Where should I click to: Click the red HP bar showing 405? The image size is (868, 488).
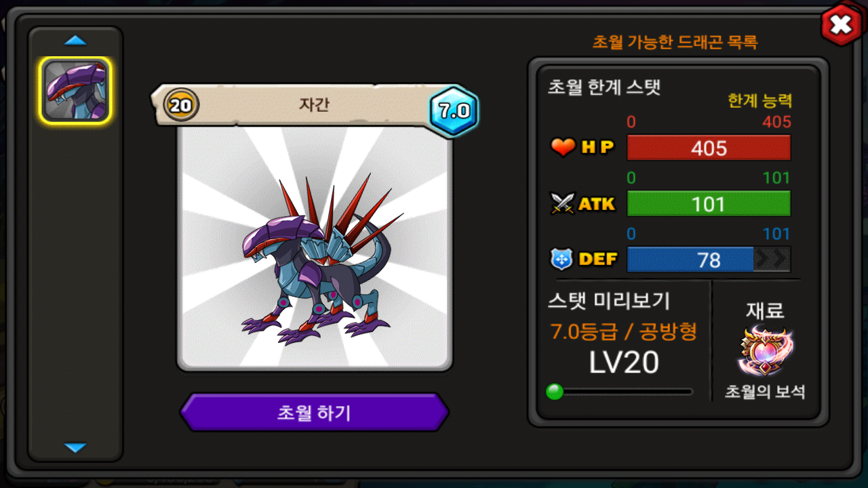709,148
